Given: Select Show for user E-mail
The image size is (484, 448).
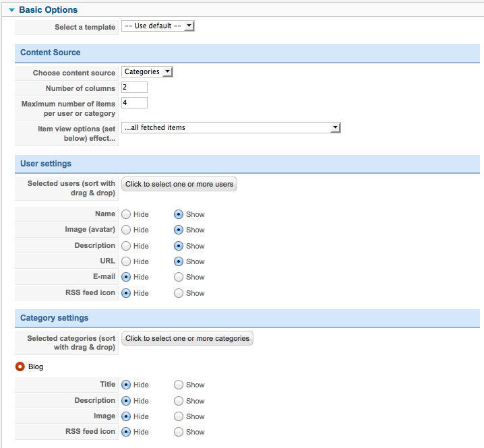Looking at the screenshot, I should (179, 277).
